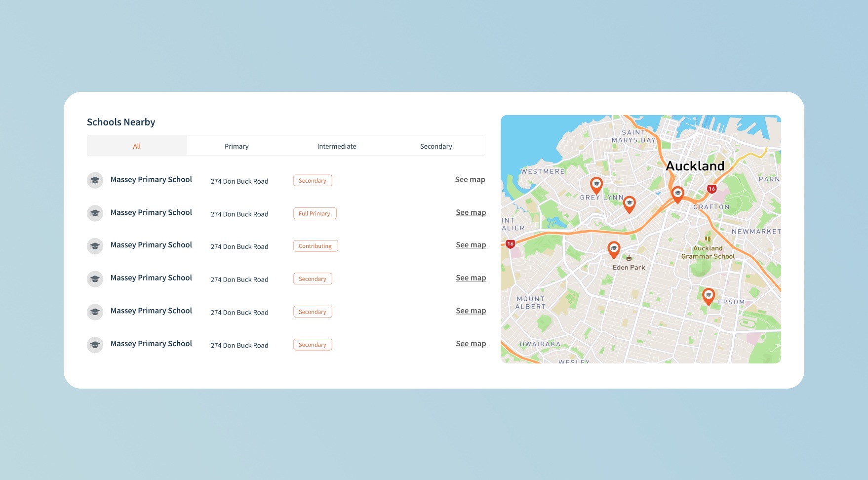This screenshot has height=480, width=868.
Task: Click the Westmere map label
Action: point(543,171)
